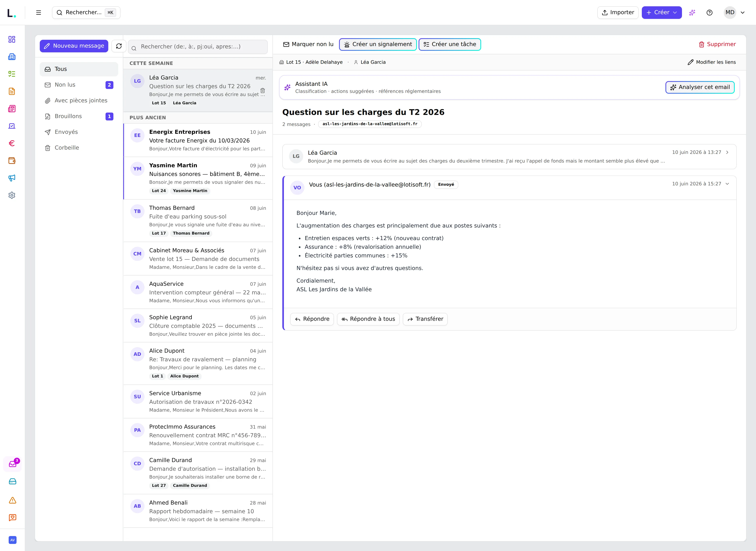756x551 pixels.
Task: Open the assembly/vote checkmark sidebar icon
Action: click(x=12, y=126)
